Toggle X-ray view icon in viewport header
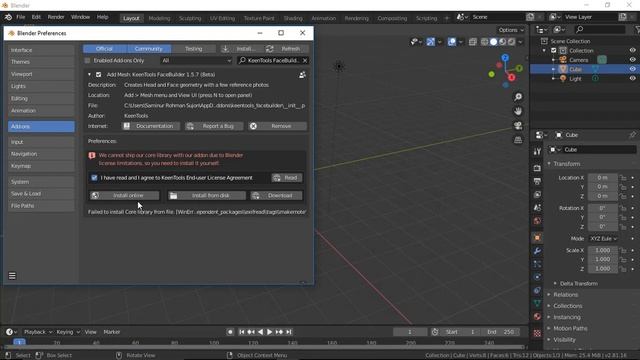 point(473,42)
